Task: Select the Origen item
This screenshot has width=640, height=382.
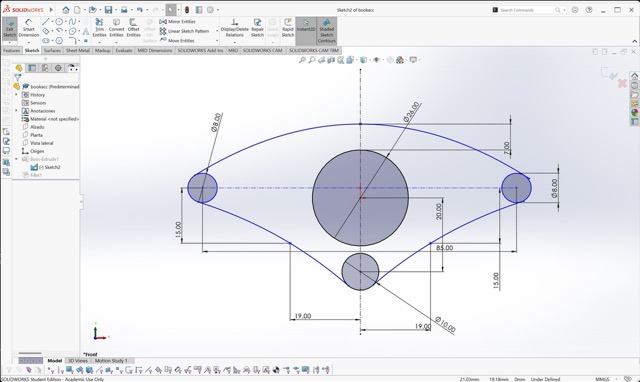Action: (33, 151)
